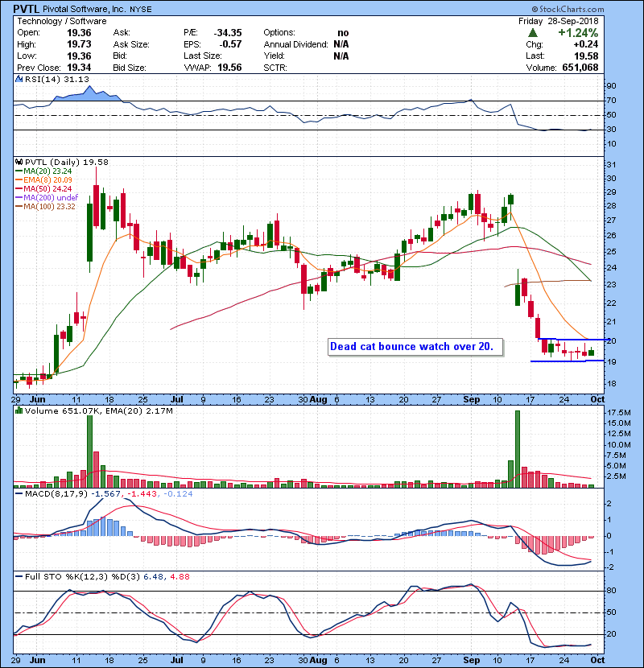Click the tallest June volume bar
Viewport: 644px width, 668px height.
[x=89, y=452]
